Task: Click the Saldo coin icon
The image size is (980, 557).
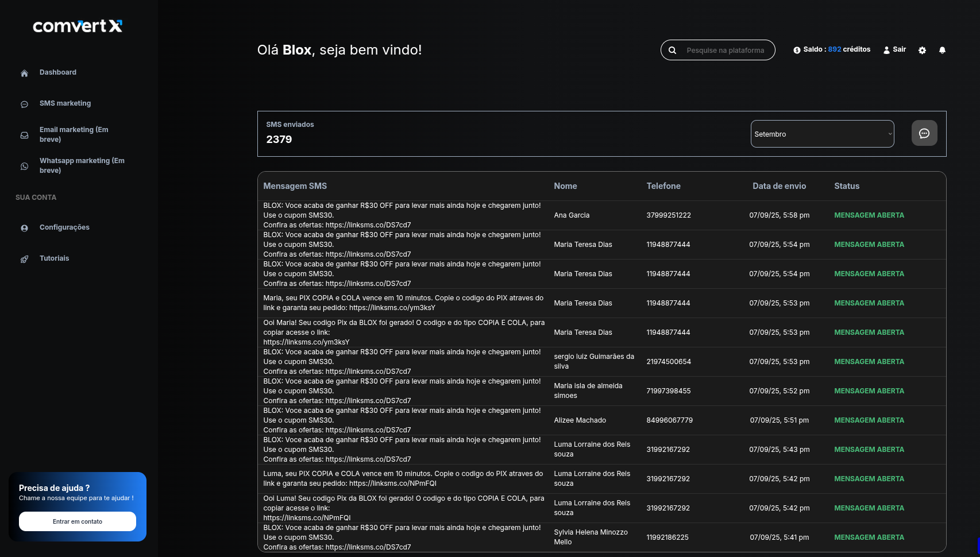Action: pos(797,50)
